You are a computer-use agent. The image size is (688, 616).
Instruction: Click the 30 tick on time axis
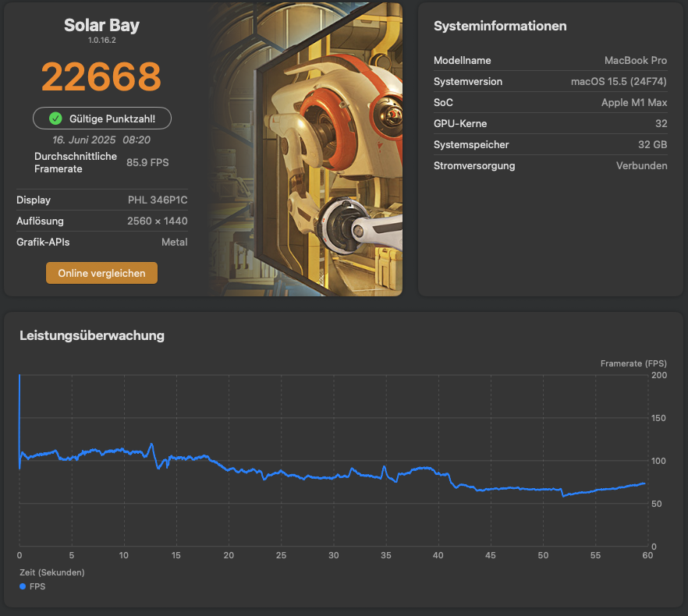pos(334,555)
